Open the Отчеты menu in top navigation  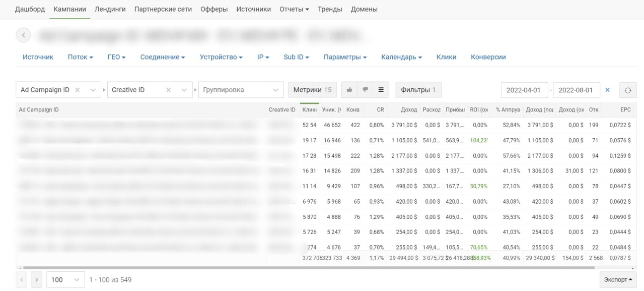coord(294,9)
